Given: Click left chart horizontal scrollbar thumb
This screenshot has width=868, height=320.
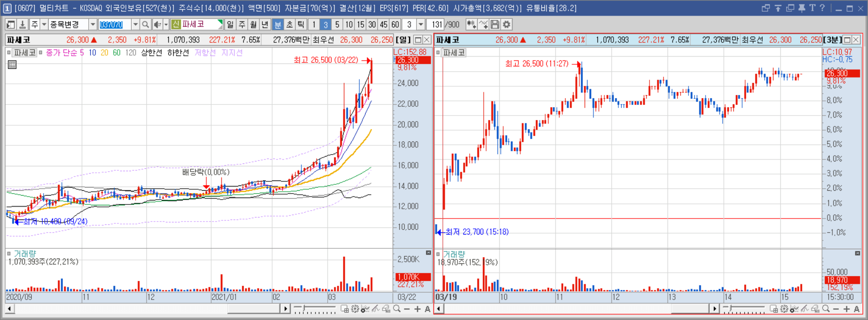Looking at the screenshot, I should tap(254, 309).
